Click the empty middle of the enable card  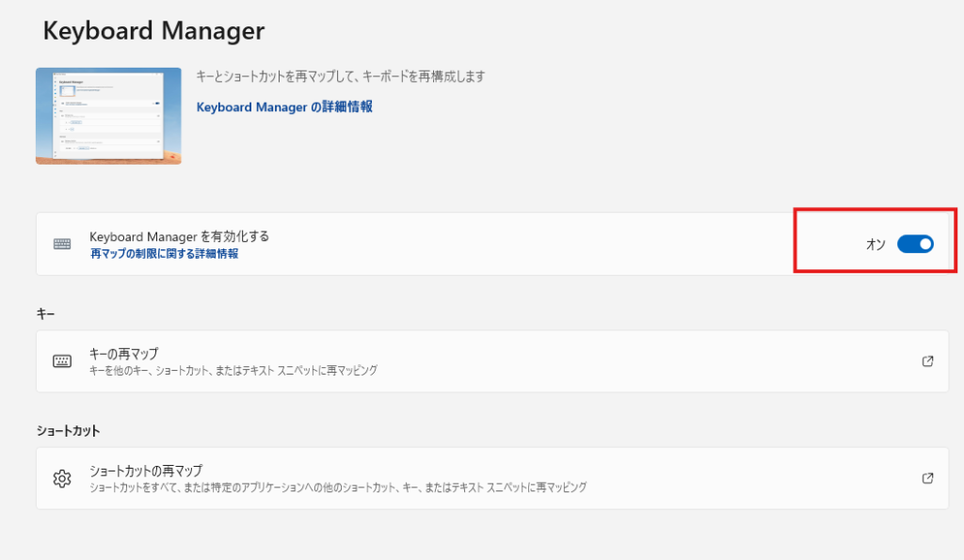click(518, 244)
